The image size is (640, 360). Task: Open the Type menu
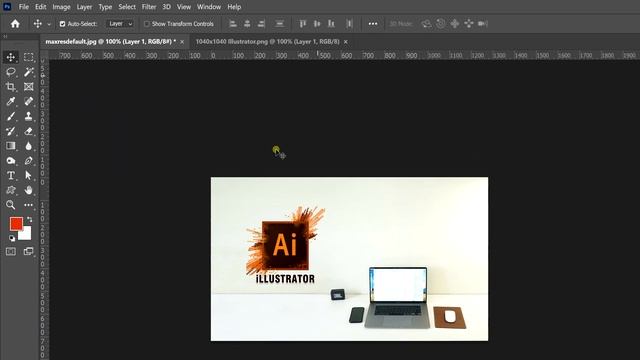pos(105,7)
